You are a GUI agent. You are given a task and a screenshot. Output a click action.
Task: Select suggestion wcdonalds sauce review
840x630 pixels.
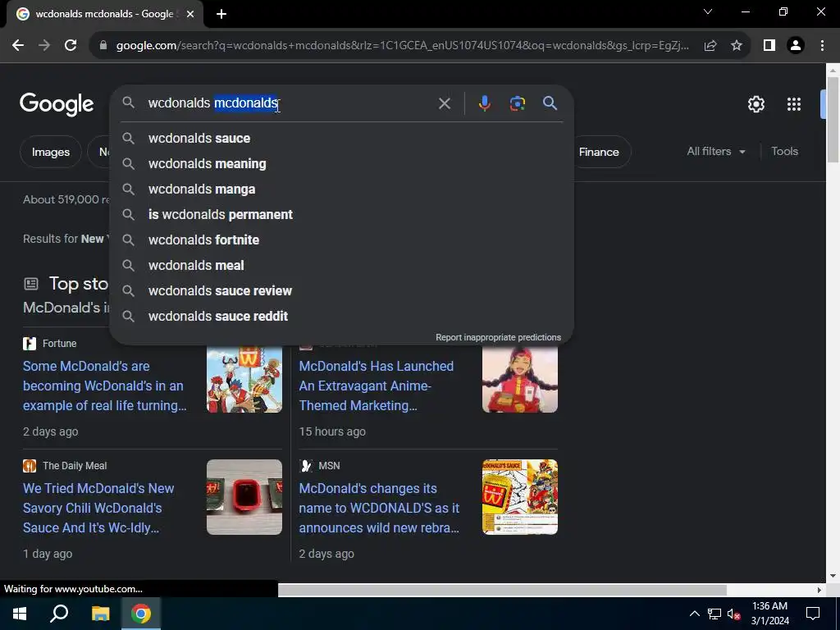click(x=342, y=291)
